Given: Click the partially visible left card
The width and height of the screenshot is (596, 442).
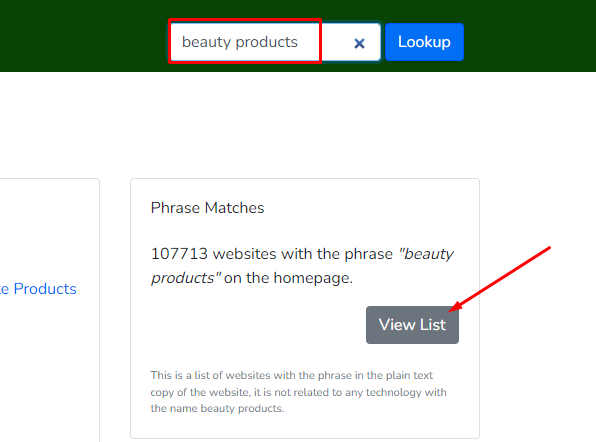Looking at the screenshot, I should pos(49,310).
